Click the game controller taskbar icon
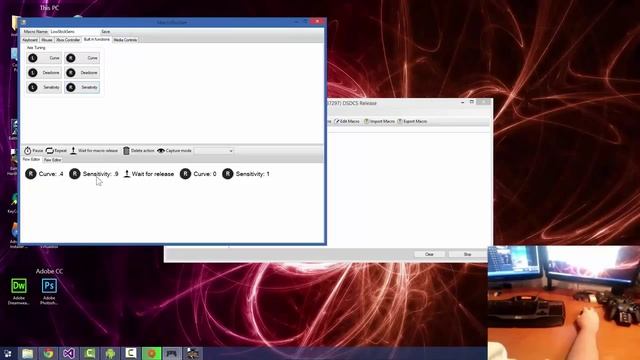The width and height of the screenshot is (640, 360). [171, 353]
